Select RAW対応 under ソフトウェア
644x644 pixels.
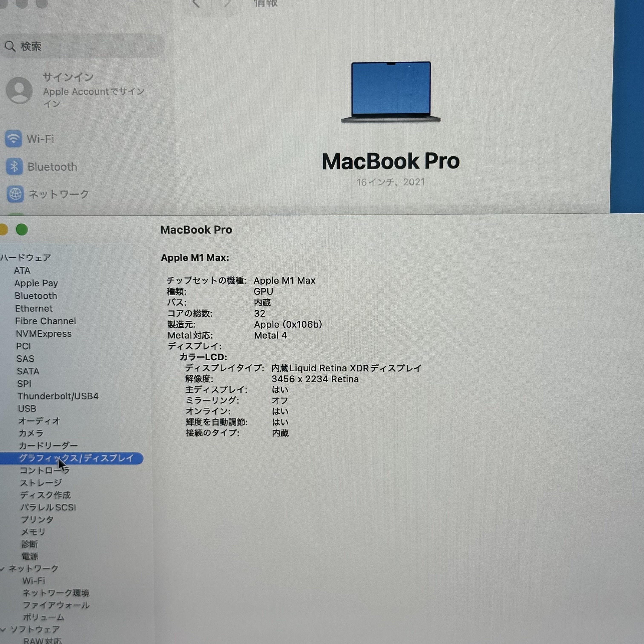click(43, 641)
